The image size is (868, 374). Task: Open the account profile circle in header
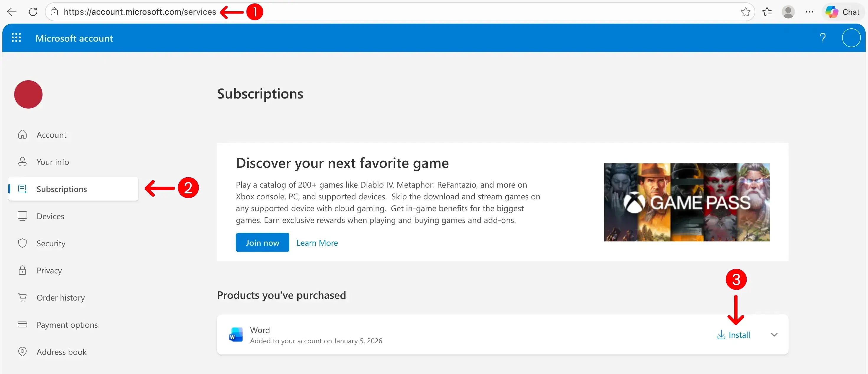pyautogui.click(x=851, y=38)
